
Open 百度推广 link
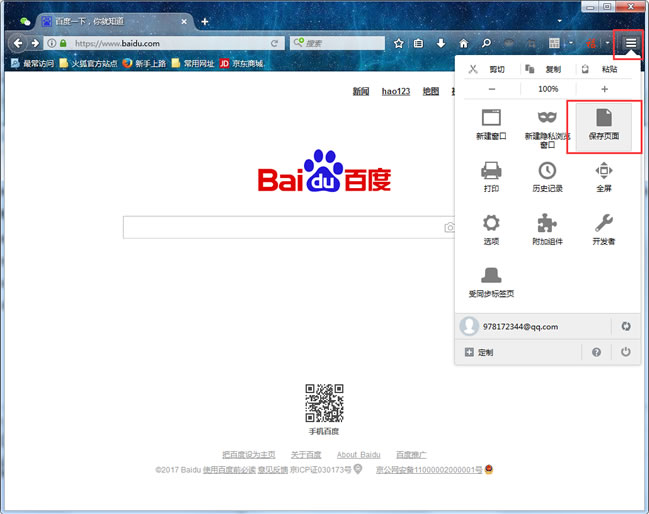(411, 455)
